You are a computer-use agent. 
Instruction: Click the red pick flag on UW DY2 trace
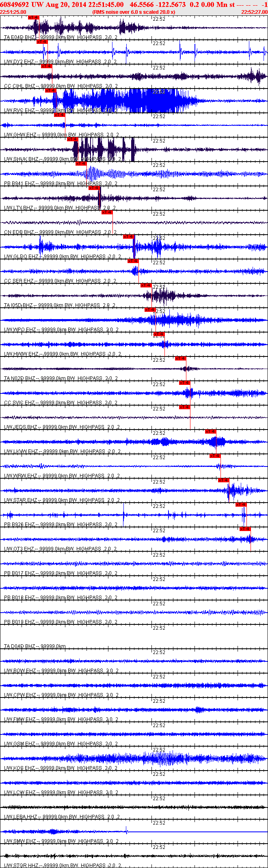click(x=42, y=42)
